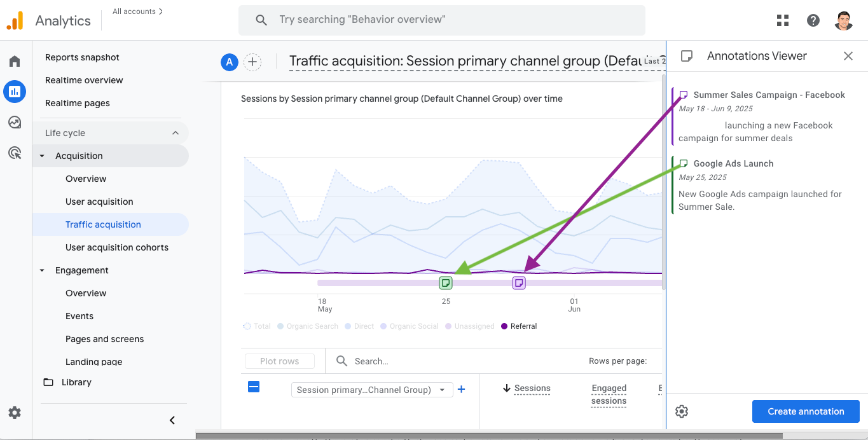The image size is (868, 440).
Task: Open Realtime pages
Action: tap(78, 103)
